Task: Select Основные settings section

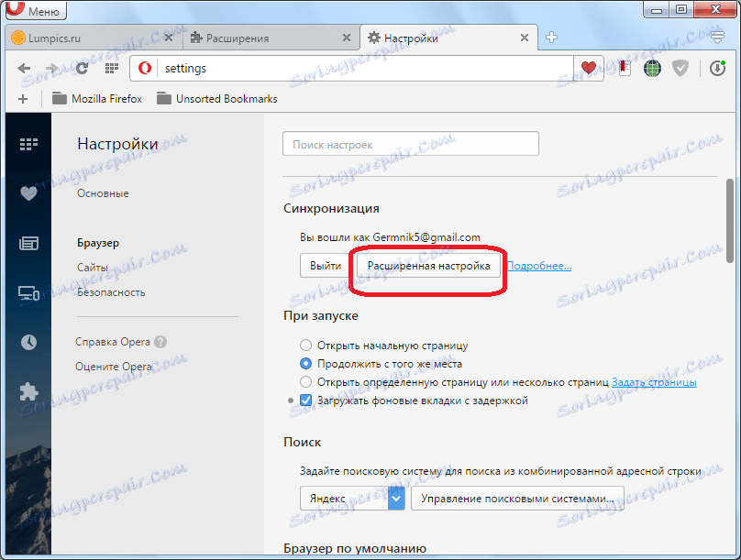Action: point(103,193)
